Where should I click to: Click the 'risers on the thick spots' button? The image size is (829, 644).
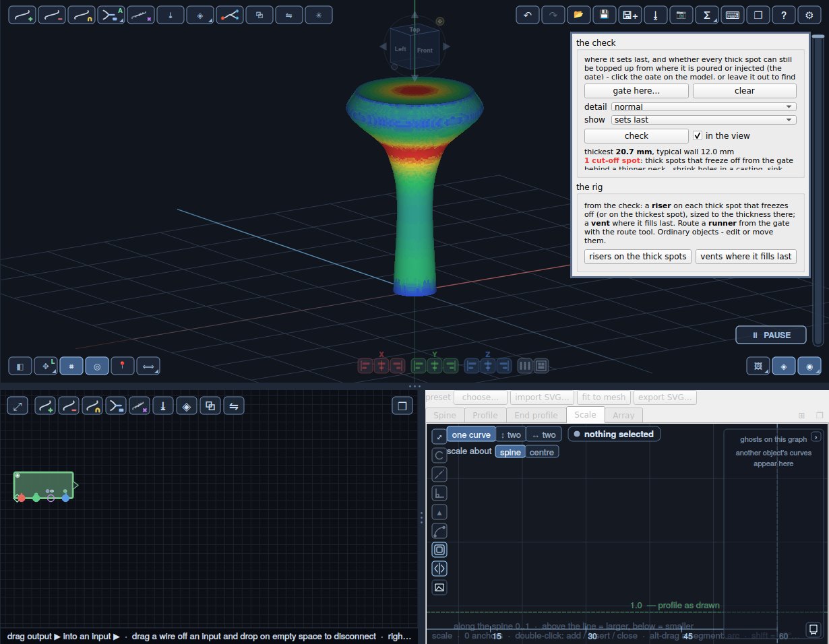click(638, 256)
